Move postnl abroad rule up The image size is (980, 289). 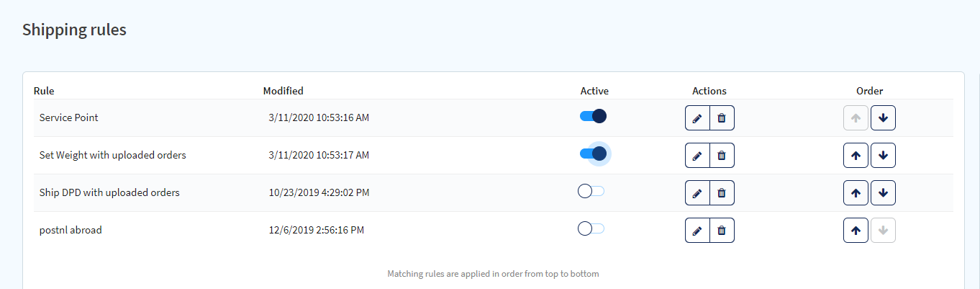point(856,231)
